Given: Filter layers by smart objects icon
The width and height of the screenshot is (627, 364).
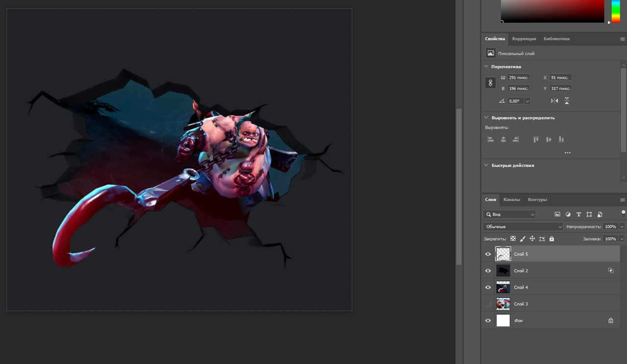Looking at the screenshot, I should pos(600,214).
